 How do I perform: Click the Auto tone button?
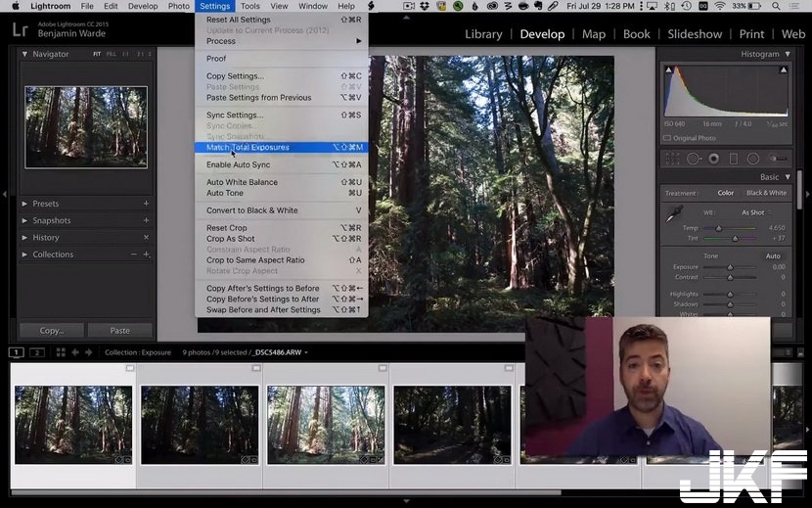[773, 256]
